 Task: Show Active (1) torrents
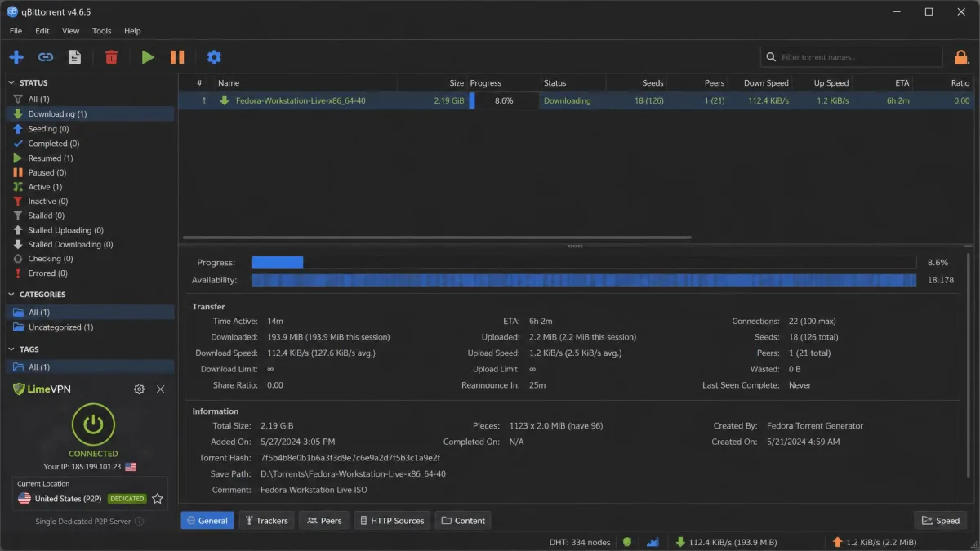click(x=90, y=187)
